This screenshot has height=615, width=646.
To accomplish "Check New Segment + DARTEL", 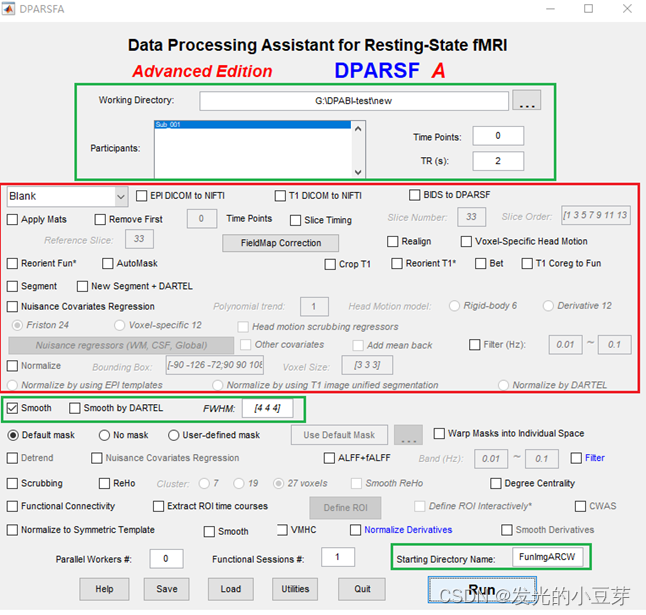I will [x=82, y=286].
